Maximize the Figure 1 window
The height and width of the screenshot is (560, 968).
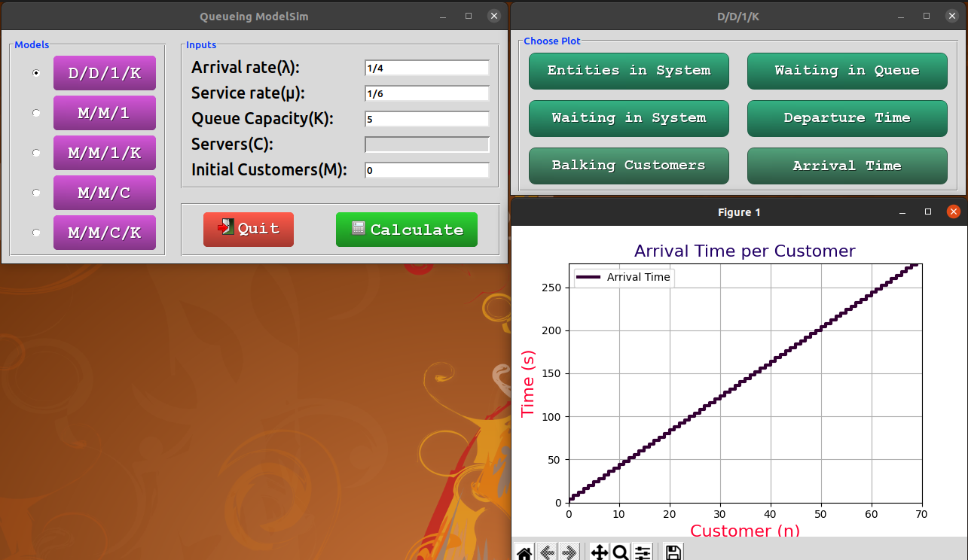[x=928, y=212]
